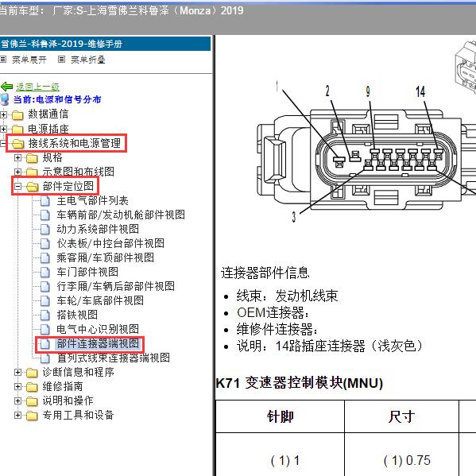The width and height of the screenshot is (476, 476).
Task: Open 搭铁视图 document
Action: click(x=77, y=315)
